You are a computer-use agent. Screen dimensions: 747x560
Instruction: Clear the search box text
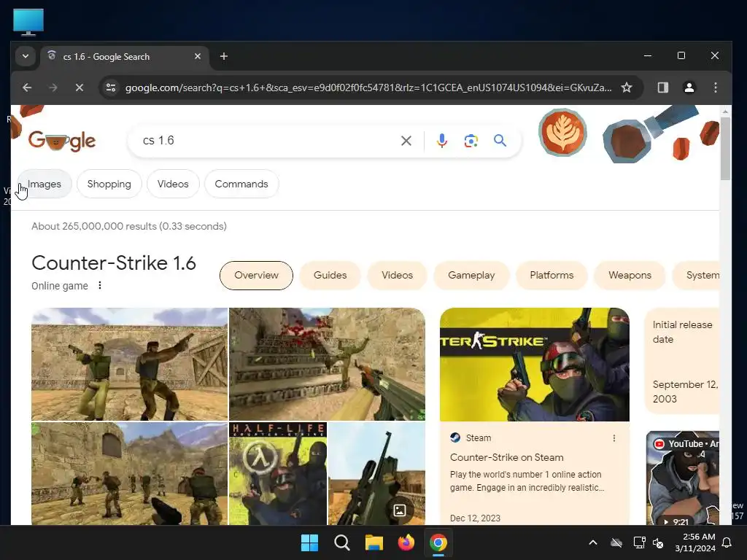pyautogui.click(x=406, y=141)
